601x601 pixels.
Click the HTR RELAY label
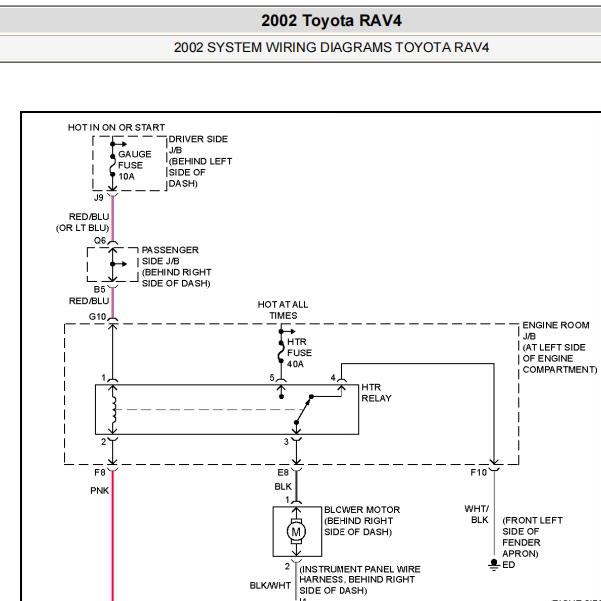tap(376, 393)
